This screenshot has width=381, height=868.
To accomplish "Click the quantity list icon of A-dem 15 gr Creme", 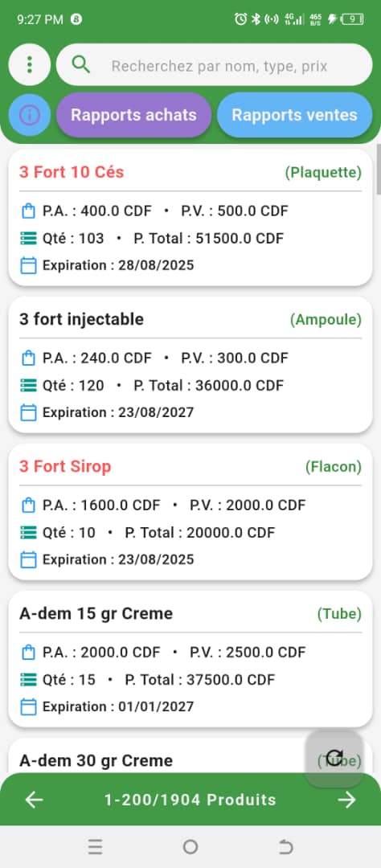I will coord(28,679).
